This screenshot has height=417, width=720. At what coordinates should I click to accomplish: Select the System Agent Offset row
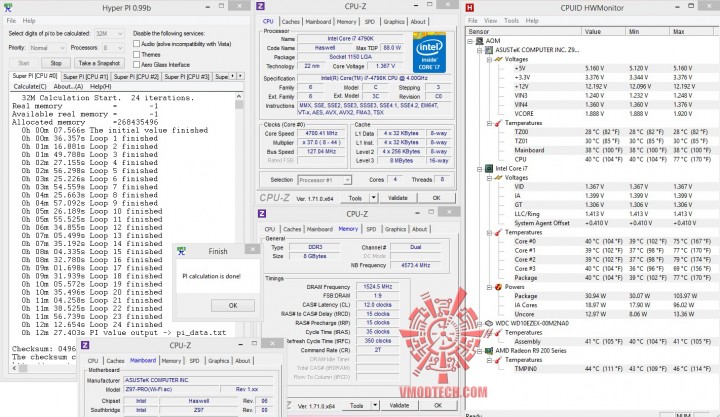(x=591, y=223)
